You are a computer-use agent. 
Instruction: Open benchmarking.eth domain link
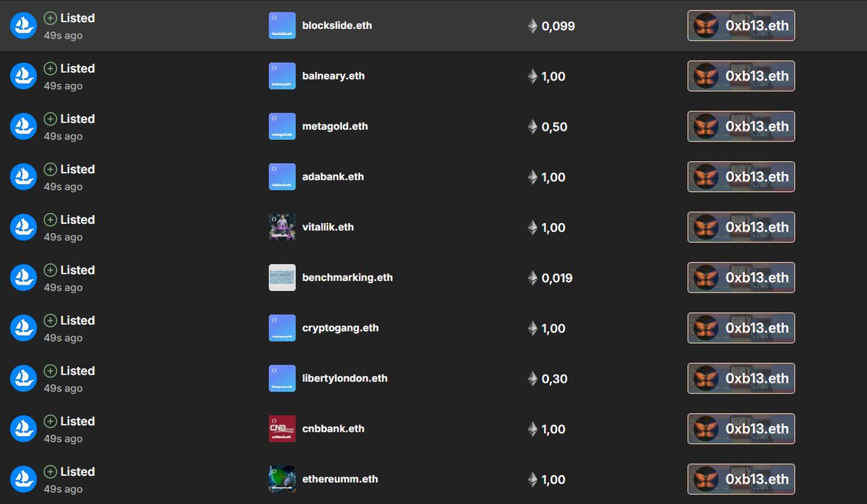[x=347, y=277]
